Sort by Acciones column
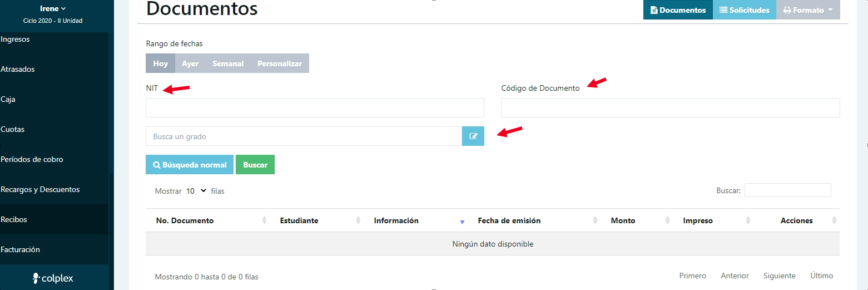This screenshot has width=868, height=290. coord(797,220)
